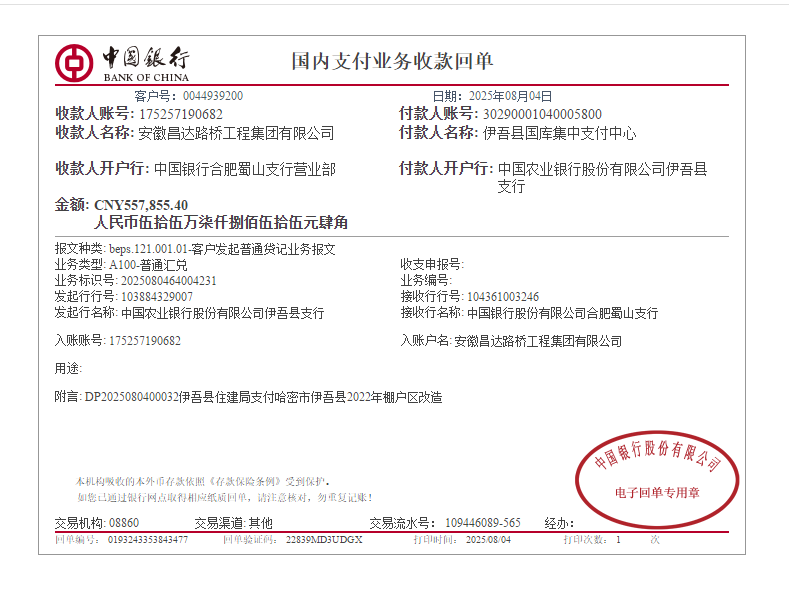Click the Bank of China logo
Screen dimensions: 789x612
coord(121,62)
